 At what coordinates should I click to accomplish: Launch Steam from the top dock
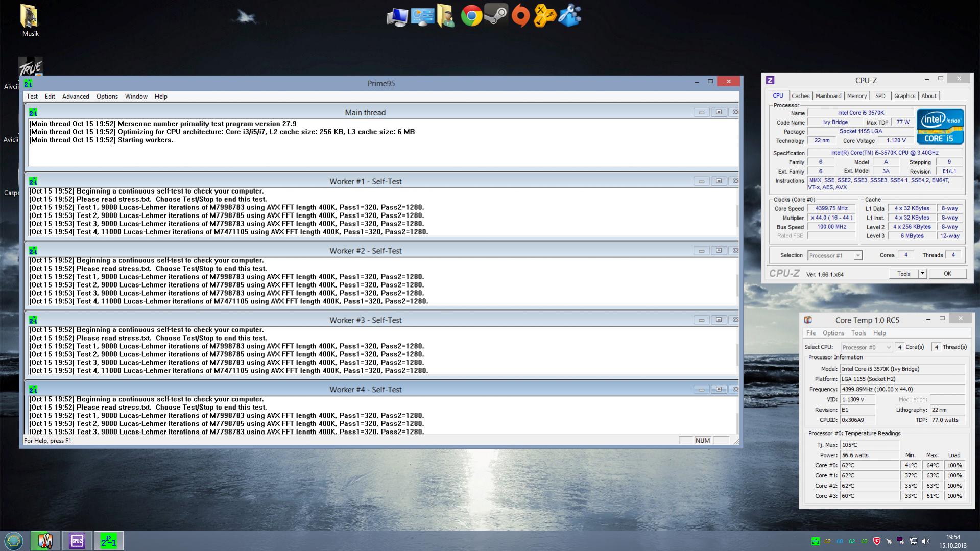[x=496, y=15]
